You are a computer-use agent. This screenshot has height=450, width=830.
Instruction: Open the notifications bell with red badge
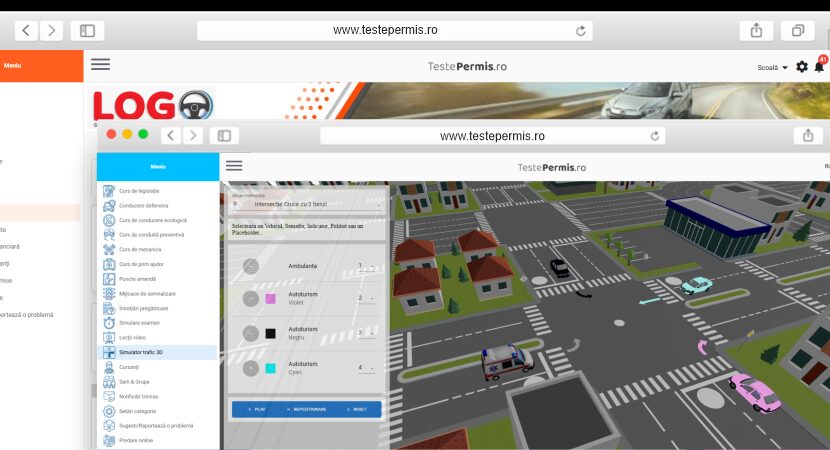point(819,66)
